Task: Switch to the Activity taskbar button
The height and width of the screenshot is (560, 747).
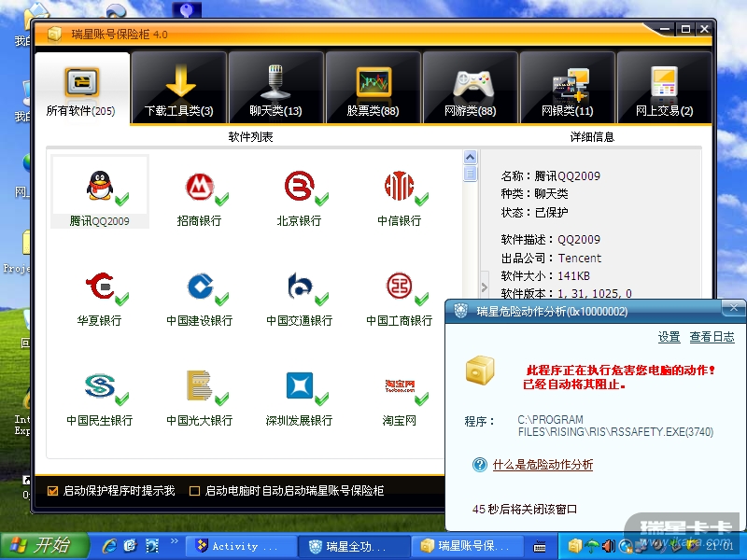Action: click(240, 546)
